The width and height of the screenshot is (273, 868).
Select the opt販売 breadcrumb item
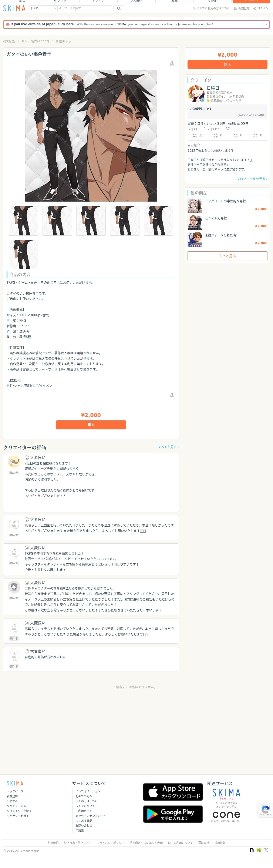tap(9, 41)
